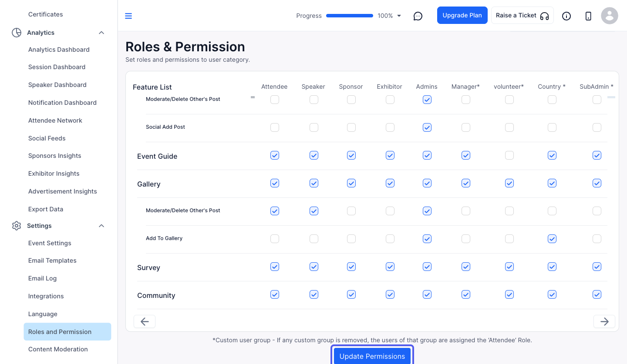Open Email Log
The height and width of the screenshot is (364, 627).
(43, 278)
